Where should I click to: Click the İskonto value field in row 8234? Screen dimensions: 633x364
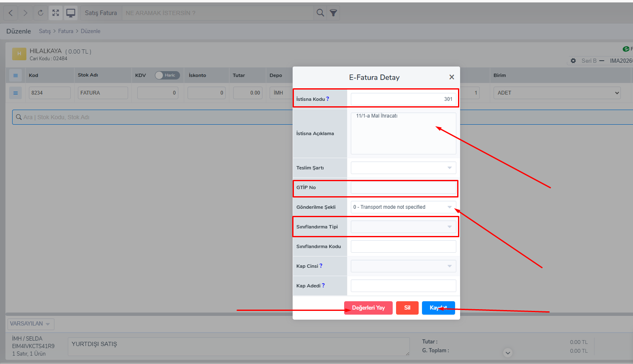click(206, 93)
